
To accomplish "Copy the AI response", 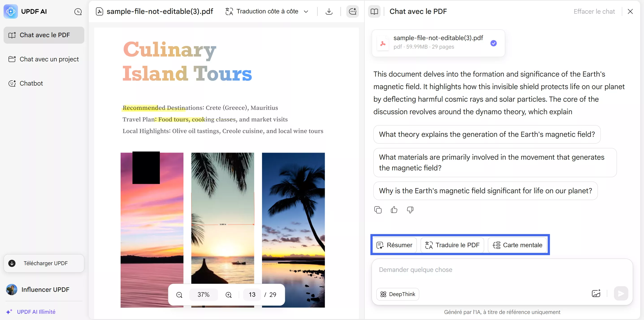I will coord(378,210).
